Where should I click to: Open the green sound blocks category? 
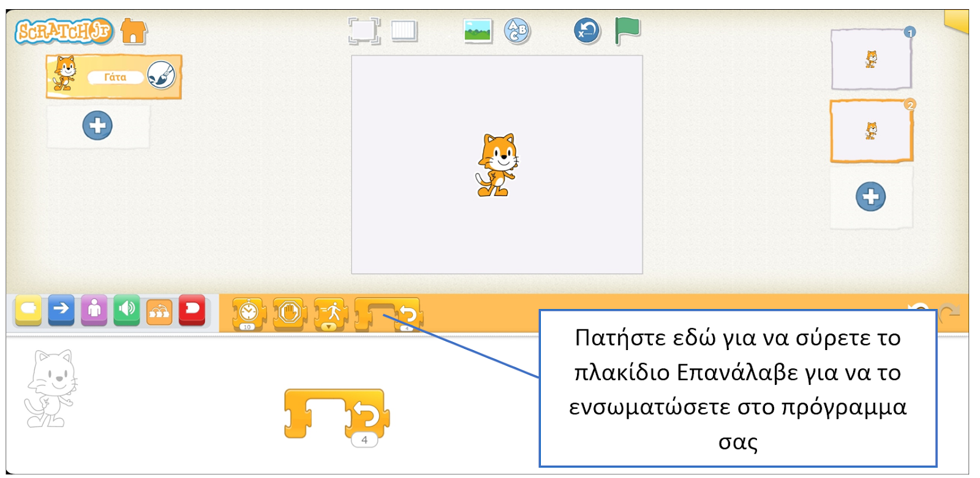(127, 310)
